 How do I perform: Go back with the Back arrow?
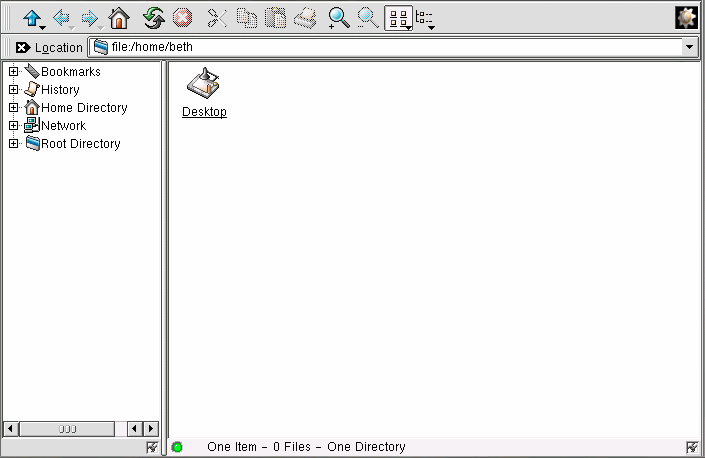point(62,17)
